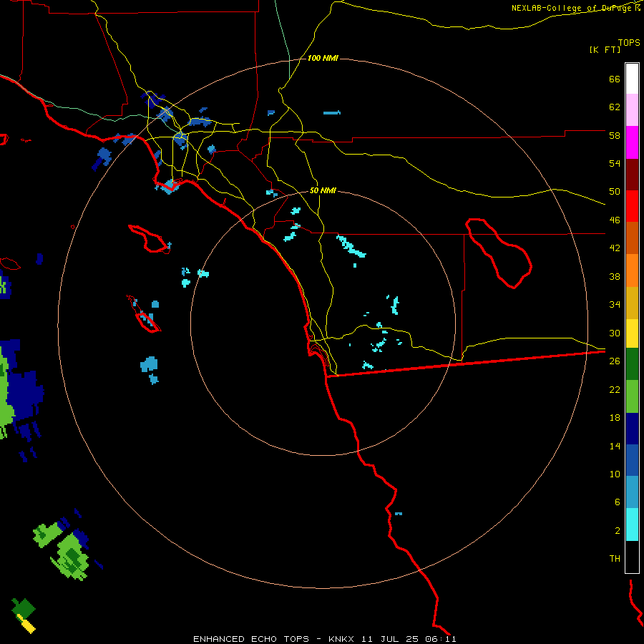Screen dimensions: 644x644
Task: Click the '6' scale value
Action: (x=617, y=502)
